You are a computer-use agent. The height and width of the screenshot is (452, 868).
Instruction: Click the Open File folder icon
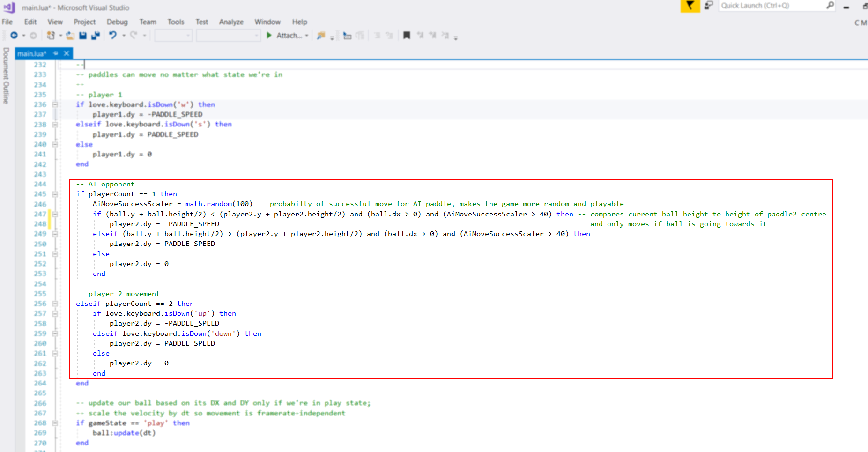coord(70,36)
